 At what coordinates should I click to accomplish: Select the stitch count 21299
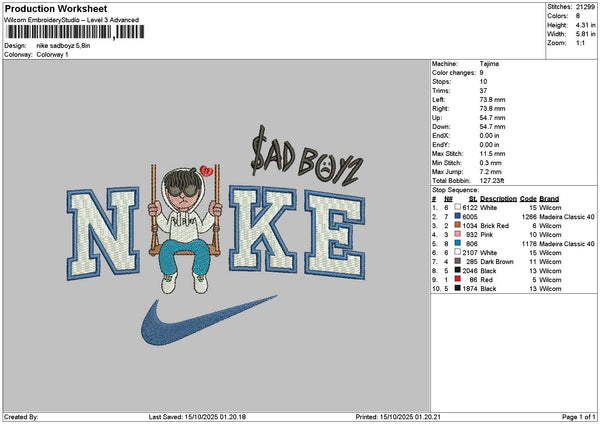tap(585, 7)
